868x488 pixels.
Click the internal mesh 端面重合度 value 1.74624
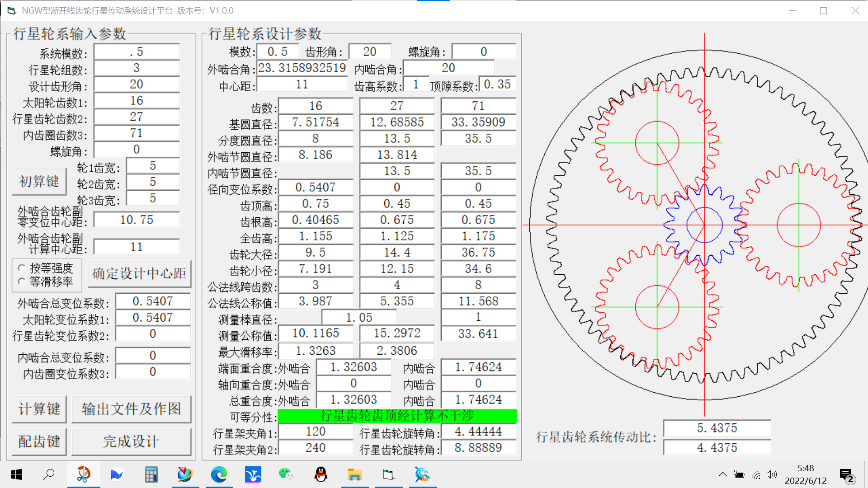click(478, 367)
